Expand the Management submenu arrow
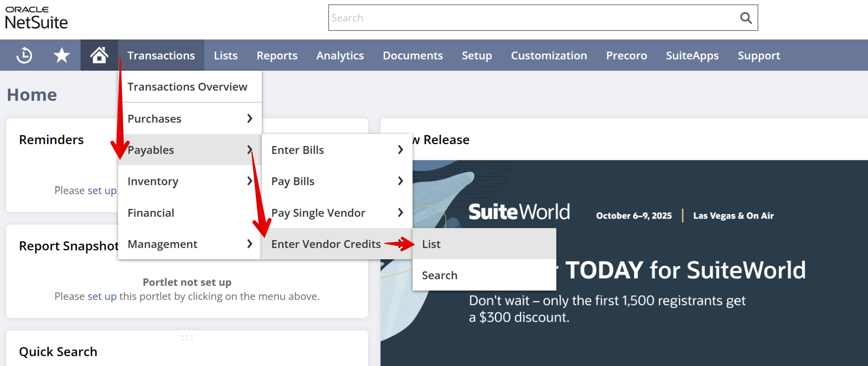The width and height of the screenshot is (868, 366). [249, 244]
